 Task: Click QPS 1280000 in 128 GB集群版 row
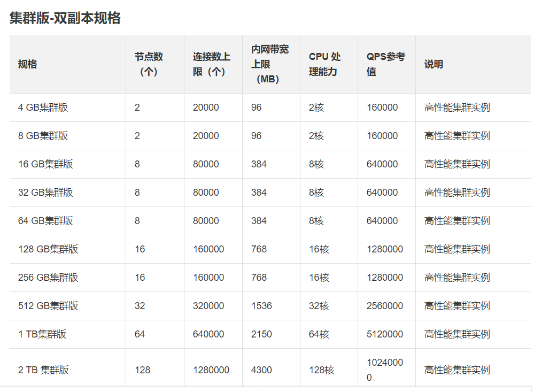click(385, 249)
